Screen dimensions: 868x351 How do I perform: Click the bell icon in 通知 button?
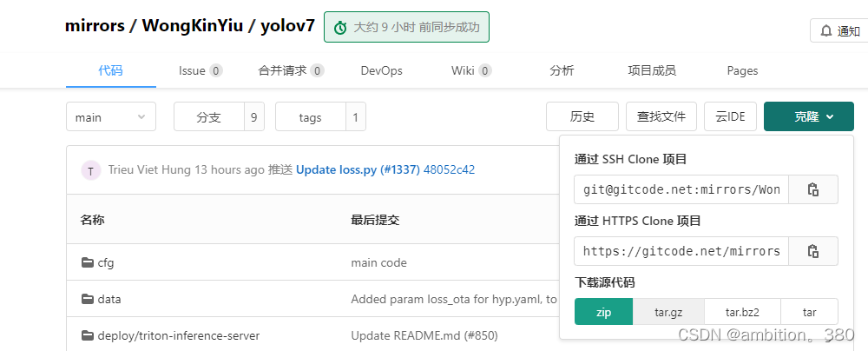click(x=826, y=31)
